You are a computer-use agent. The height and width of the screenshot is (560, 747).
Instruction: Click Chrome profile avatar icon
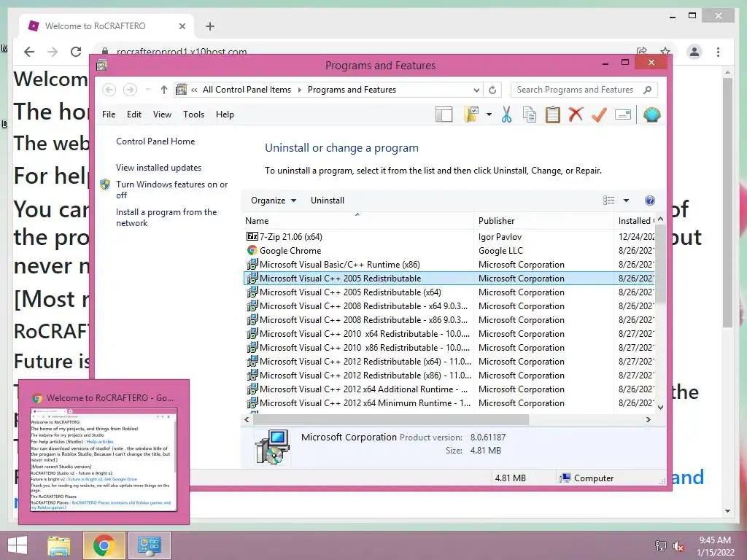point(694,52)
